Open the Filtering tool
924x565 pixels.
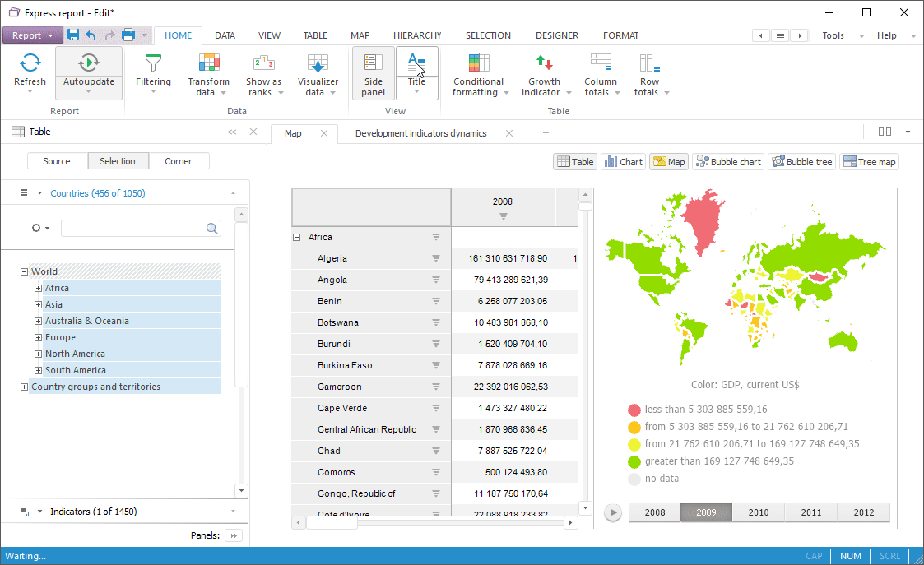[153, 63]
